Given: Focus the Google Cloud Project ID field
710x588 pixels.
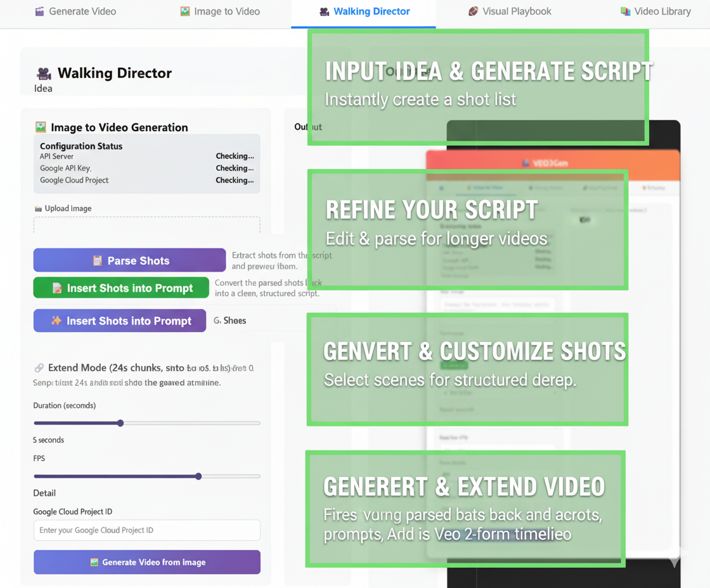Looking at the screenshot, I should pyautogui.click(x=146, y=530).
